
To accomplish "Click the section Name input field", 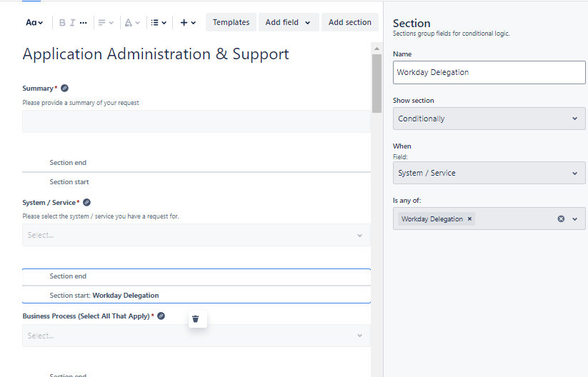I will 489,72.
